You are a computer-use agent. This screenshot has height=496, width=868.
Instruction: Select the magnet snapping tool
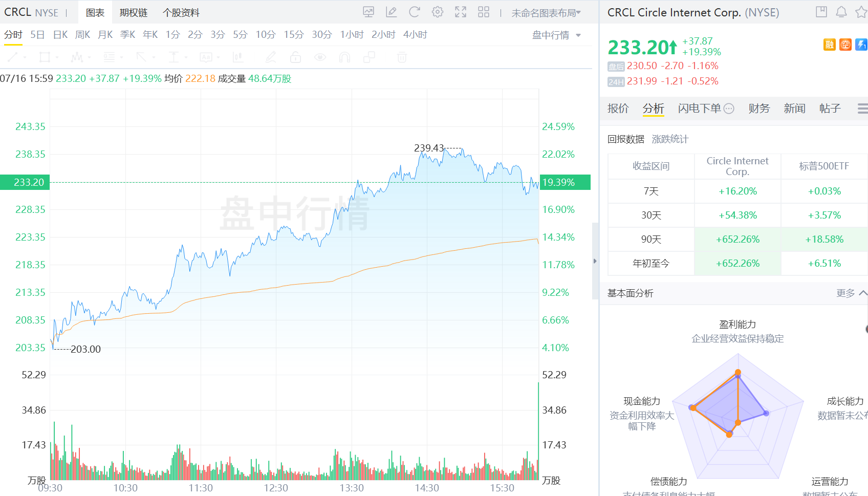[344, 57]
